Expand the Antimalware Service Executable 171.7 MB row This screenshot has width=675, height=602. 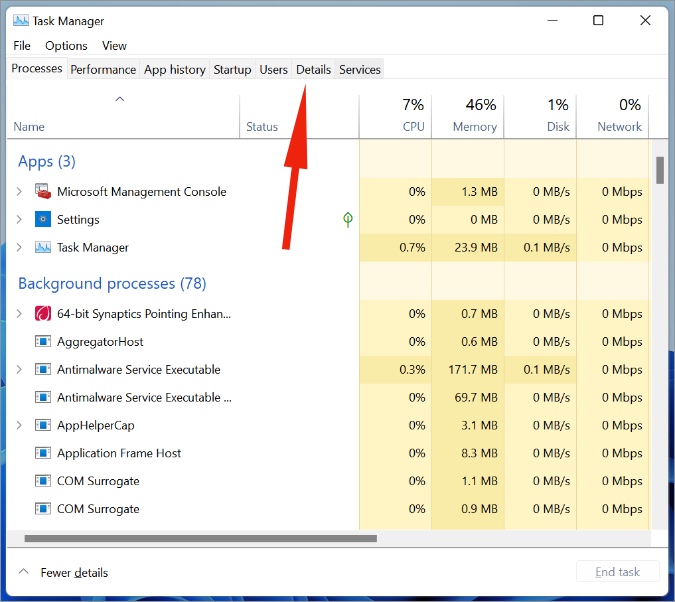[19, 369]
